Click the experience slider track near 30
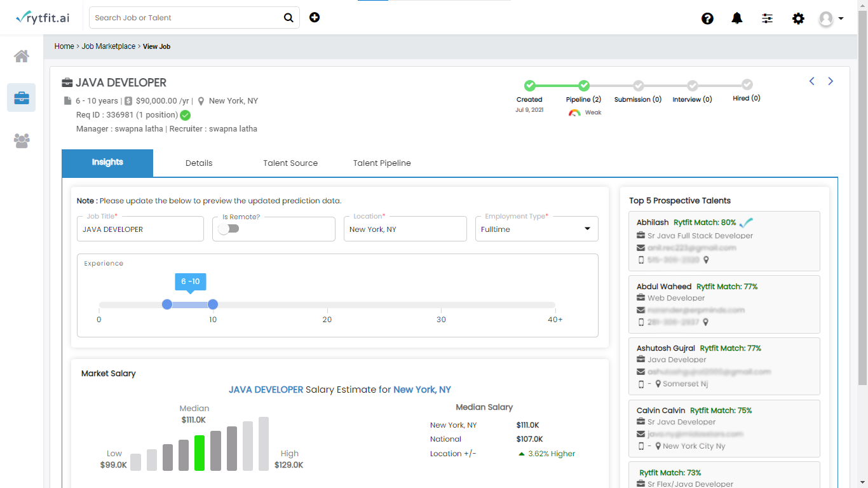868x488 pixels. (x=441, y=305)
